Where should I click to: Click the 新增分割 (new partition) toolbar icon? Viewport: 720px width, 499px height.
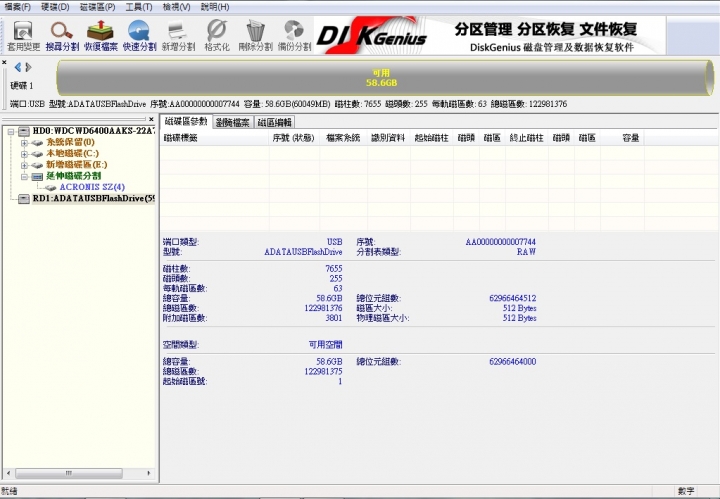(x=178, y=35)
